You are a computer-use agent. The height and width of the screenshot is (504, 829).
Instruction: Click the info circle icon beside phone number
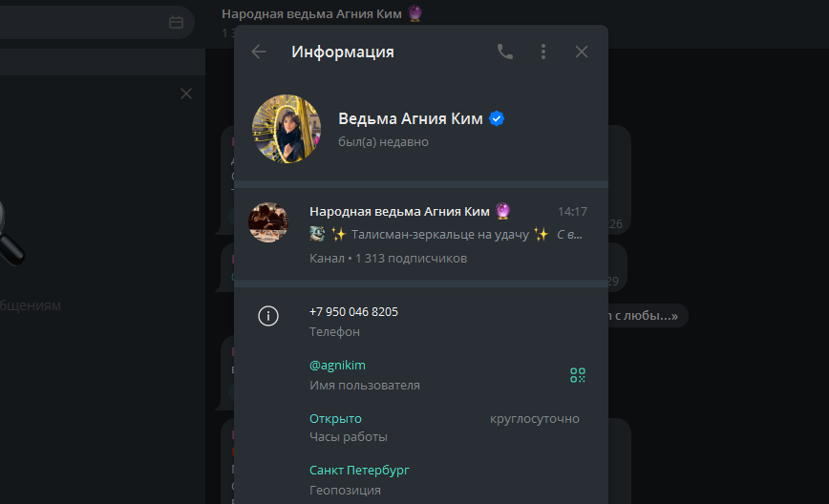[268, 316]
